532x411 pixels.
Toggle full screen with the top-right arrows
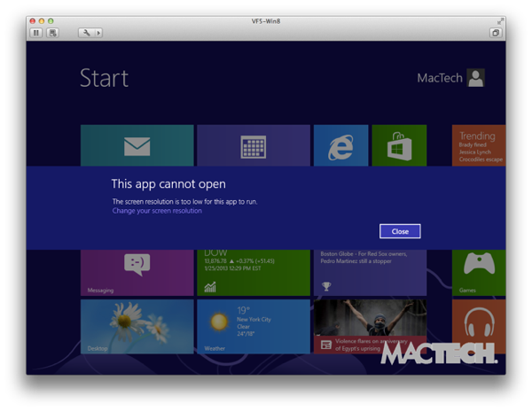(x=500, y=20)
